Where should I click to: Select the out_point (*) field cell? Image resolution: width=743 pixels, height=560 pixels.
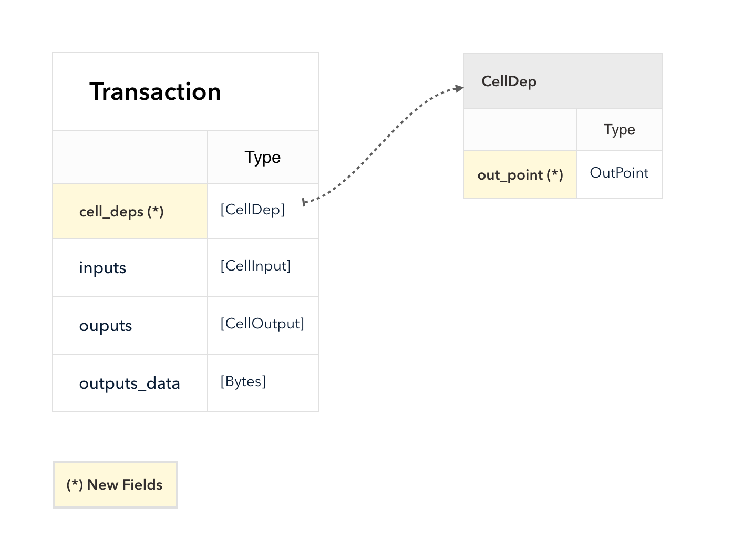point(520,174)
